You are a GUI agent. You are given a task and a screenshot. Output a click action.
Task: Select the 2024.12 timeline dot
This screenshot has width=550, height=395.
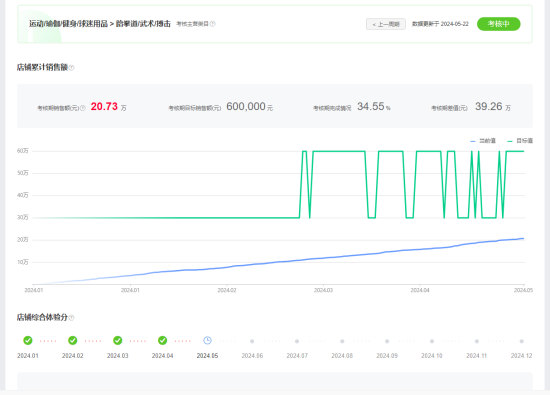(522, 341)
